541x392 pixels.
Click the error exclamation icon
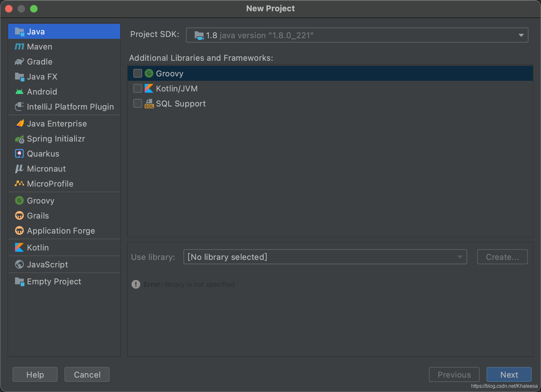tap(136, 284)
